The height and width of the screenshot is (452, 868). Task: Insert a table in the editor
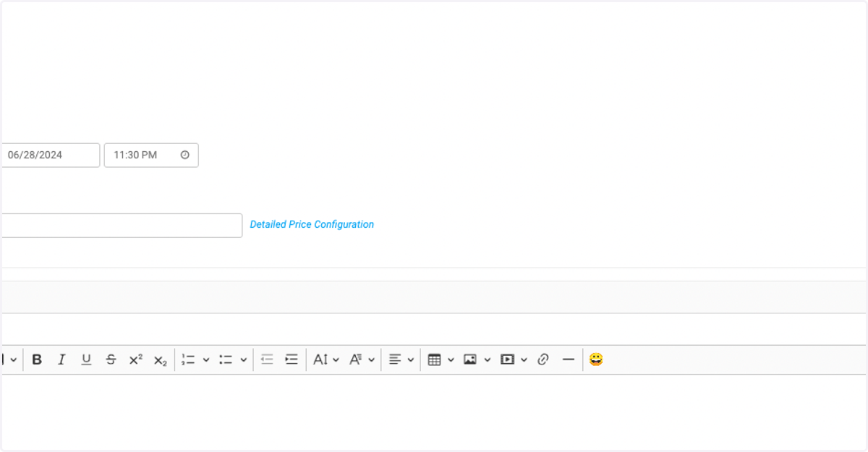click(x=434, y=359)
